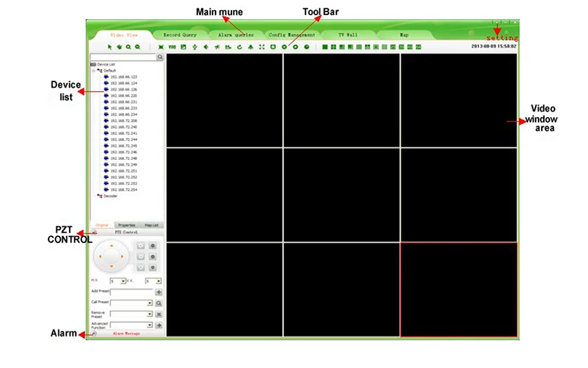Tilt the PTZ camera down
Image resolution: width=588 pixels, height=368 pixels.
pyautogui.click(x=111, y=266)
